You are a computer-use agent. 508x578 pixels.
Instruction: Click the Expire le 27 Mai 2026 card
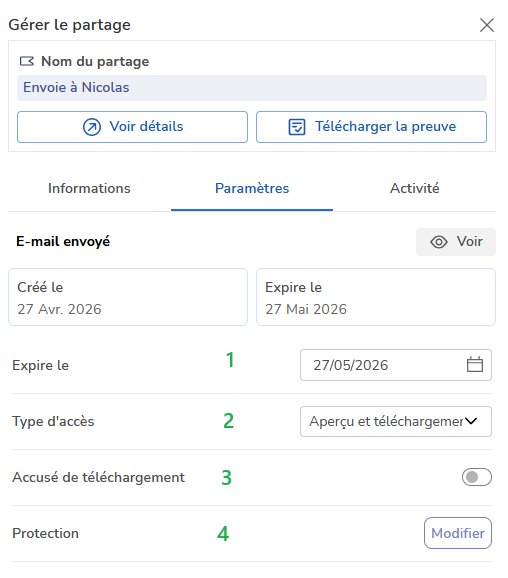[x=376, y=297]
